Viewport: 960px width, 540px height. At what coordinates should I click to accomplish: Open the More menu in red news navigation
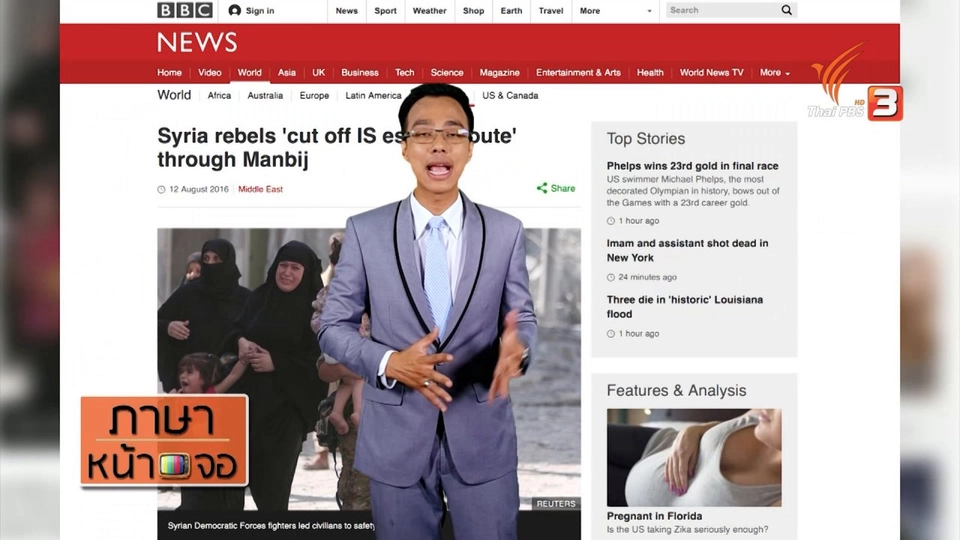(774, 72)
